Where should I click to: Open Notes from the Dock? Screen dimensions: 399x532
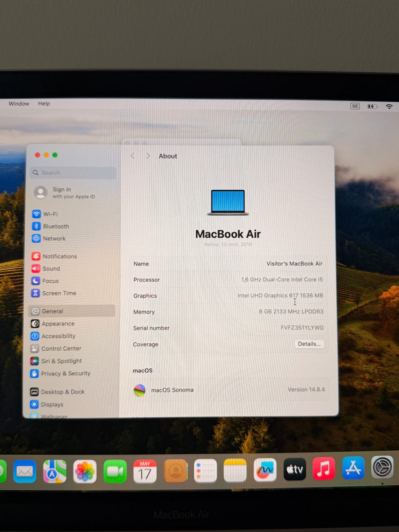235,470
